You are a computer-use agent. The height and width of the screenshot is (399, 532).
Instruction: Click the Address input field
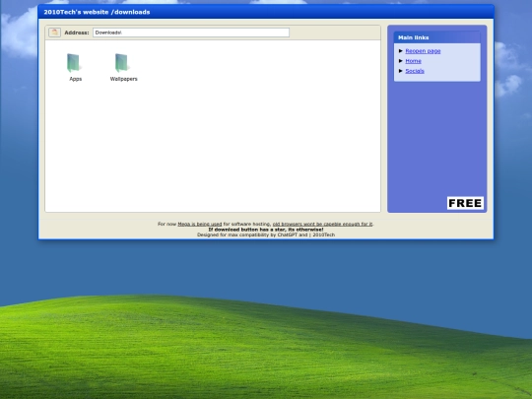tap(191, 33)
